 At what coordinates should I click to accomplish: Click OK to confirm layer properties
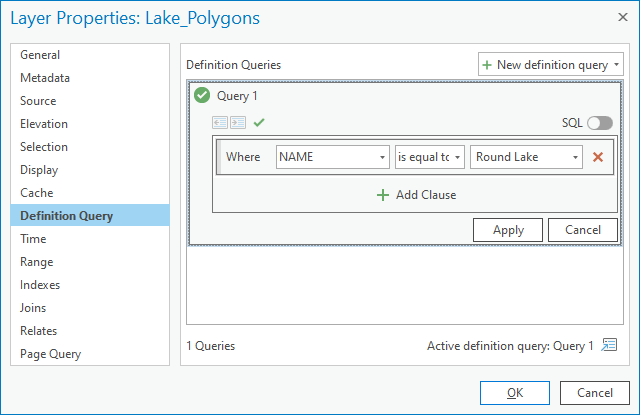coord(515,393)
